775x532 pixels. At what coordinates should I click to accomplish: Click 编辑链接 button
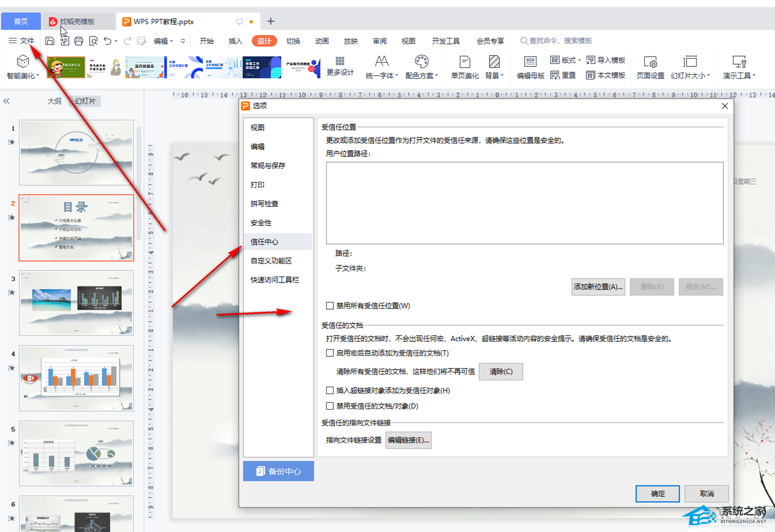point(409,440)
